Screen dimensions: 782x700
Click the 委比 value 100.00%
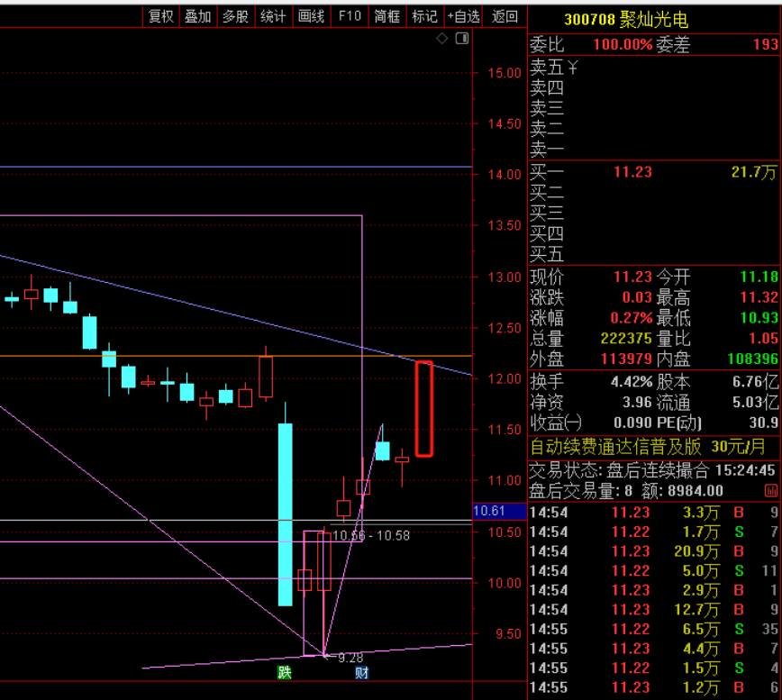(623, 44)
